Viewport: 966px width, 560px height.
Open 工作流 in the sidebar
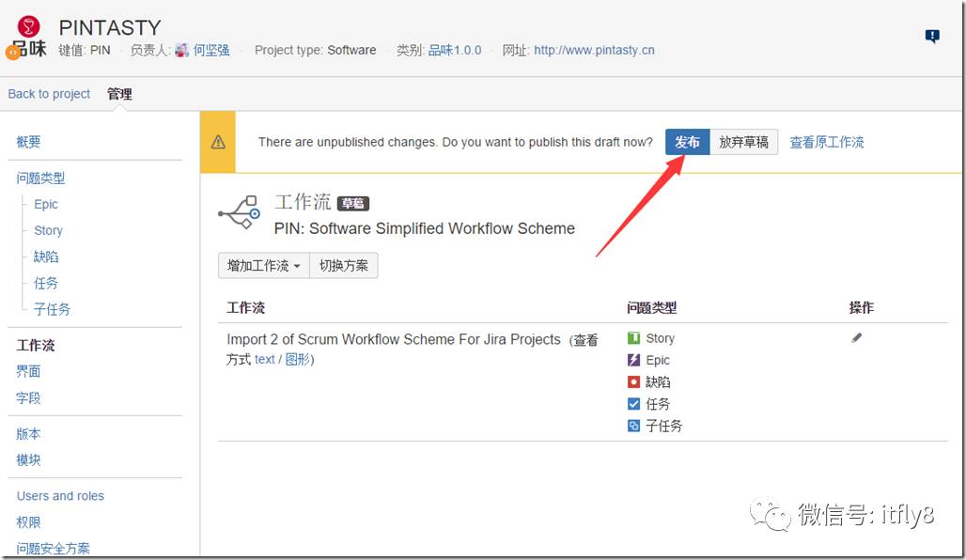coord(36,346)
